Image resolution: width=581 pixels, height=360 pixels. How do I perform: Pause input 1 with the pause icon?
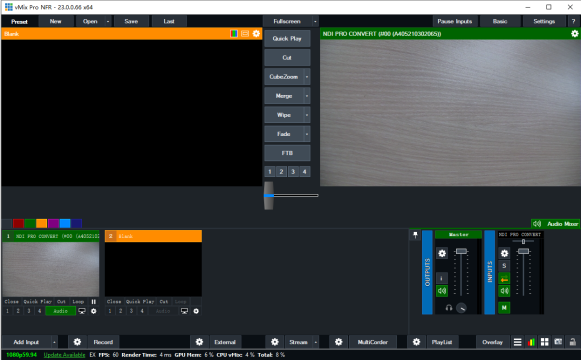pos(94,301)
